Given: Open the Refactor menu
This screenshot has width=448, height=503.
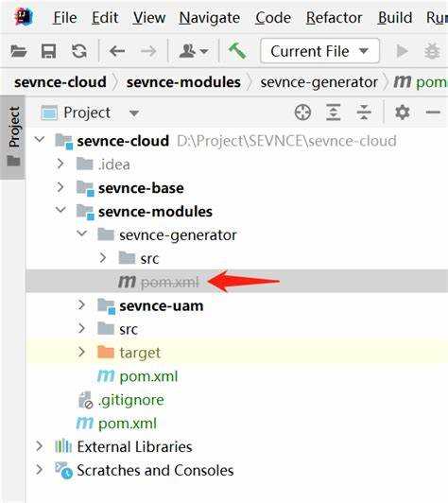Looking at the screenshot, I should point(335,17).
